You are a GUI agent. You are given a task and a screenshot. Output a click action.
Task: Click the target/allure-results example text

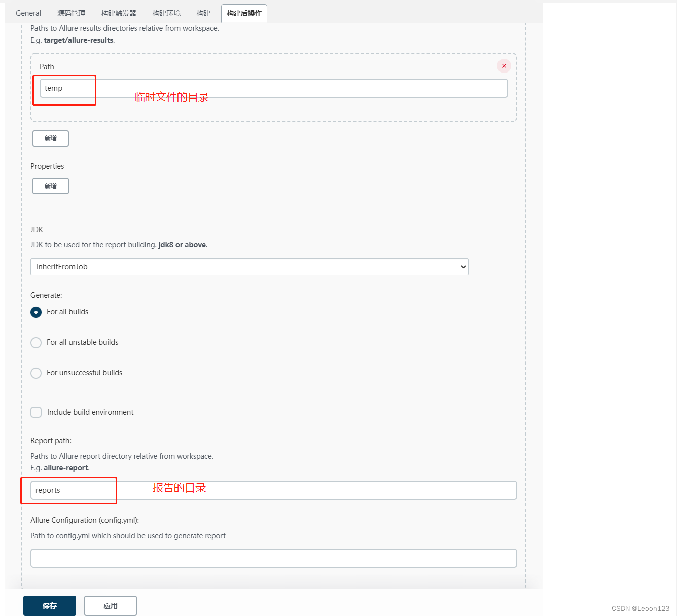(x=79, y=40)
